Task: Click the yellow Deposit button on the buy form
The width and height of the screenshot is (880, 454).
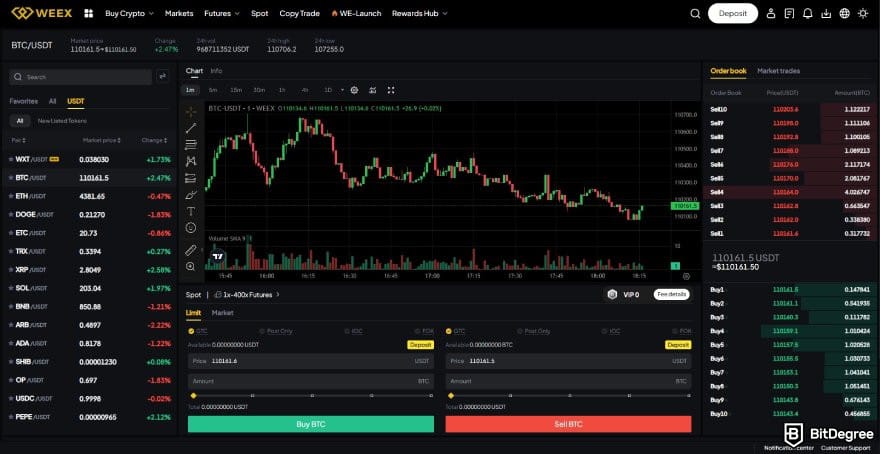Action: pyautogui.click(x=420, y=345)
